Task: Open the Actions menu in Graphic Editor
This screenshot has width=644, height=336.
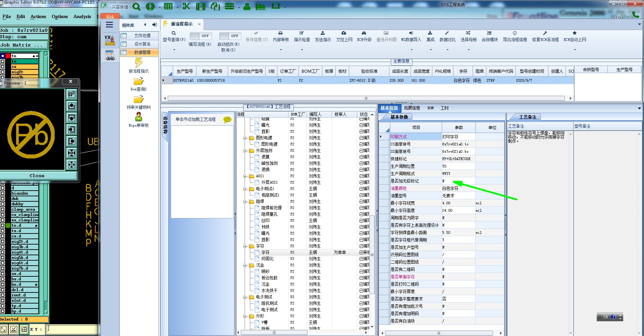Action: pos(38,16)
